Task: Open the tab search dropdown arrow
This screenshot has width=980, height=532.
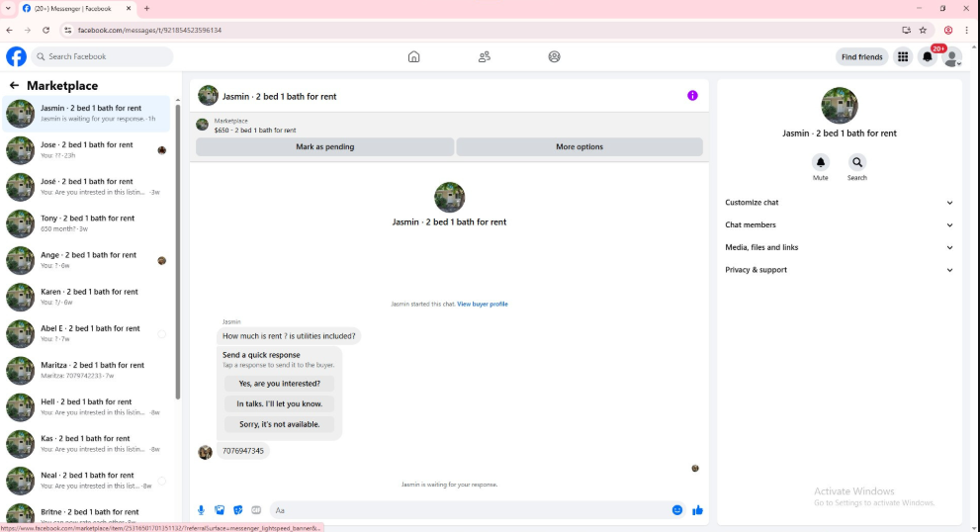Action: 8,9
